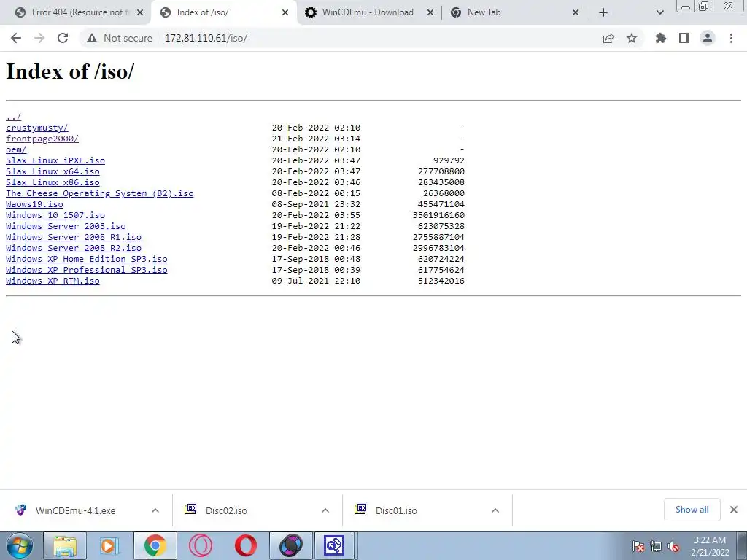Download The Cheese Operating System iso
Image resolution: width=747 pixels, height=560 pixels.
pyautogui.click(x=99, y=193)
